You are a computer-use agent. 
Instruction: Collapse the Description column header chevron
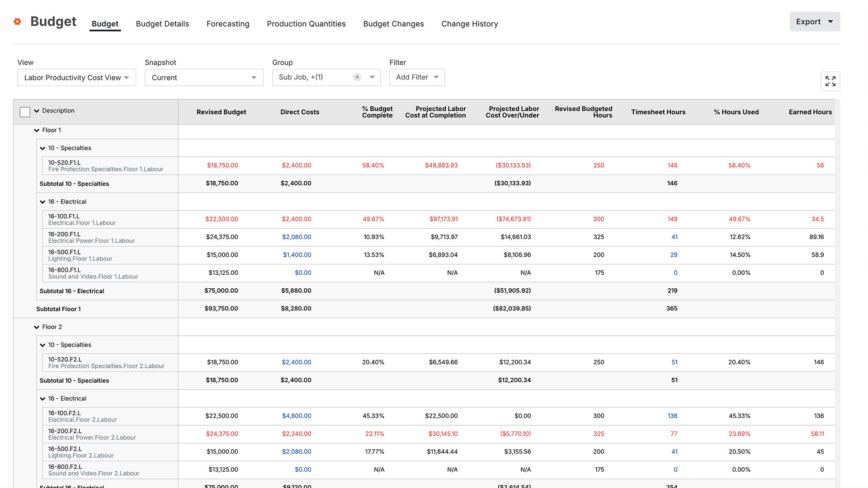pos(36,111)
